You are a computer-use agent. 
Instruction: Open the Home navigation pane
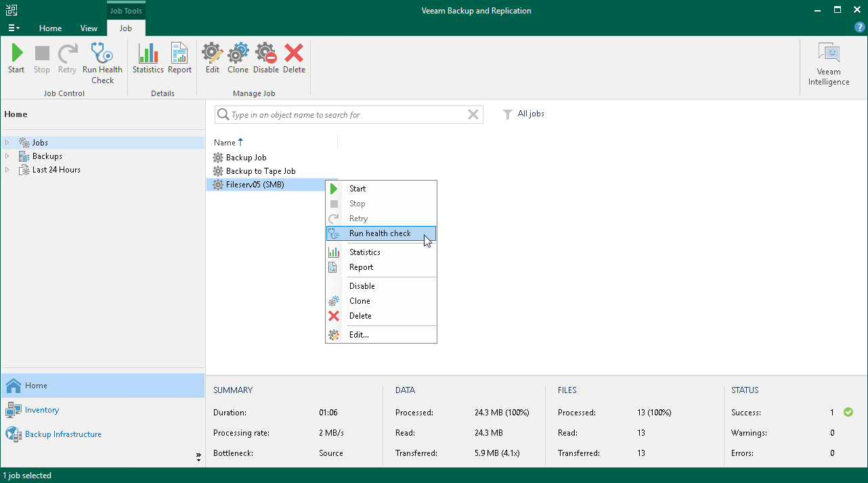102,386
